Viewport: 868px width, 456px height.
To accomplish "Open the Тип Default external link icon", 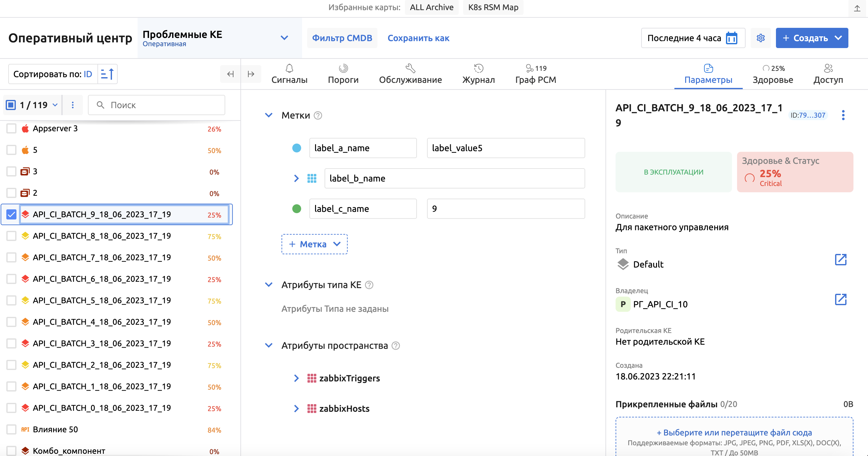I will coord(841,260).
